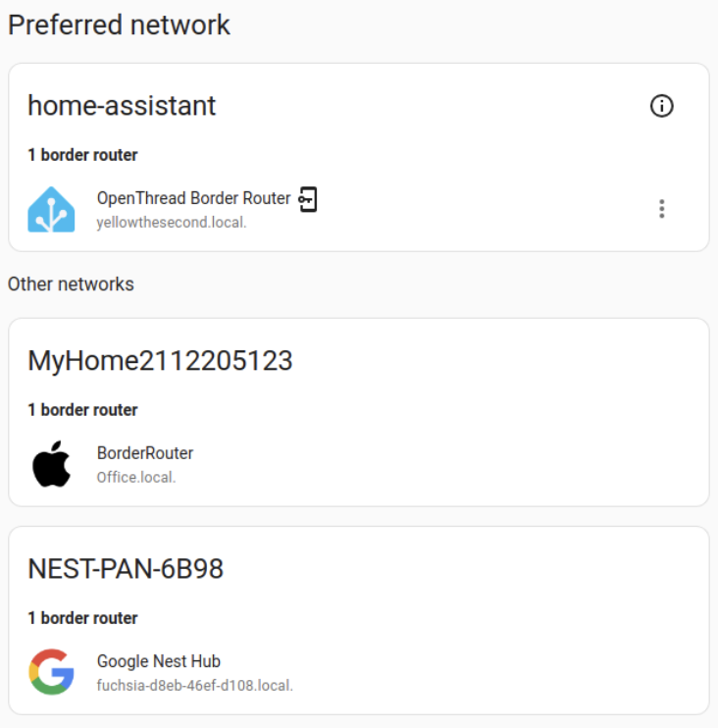Click the Google logo icon
The image size is (718, 728).
click(51, 672)
